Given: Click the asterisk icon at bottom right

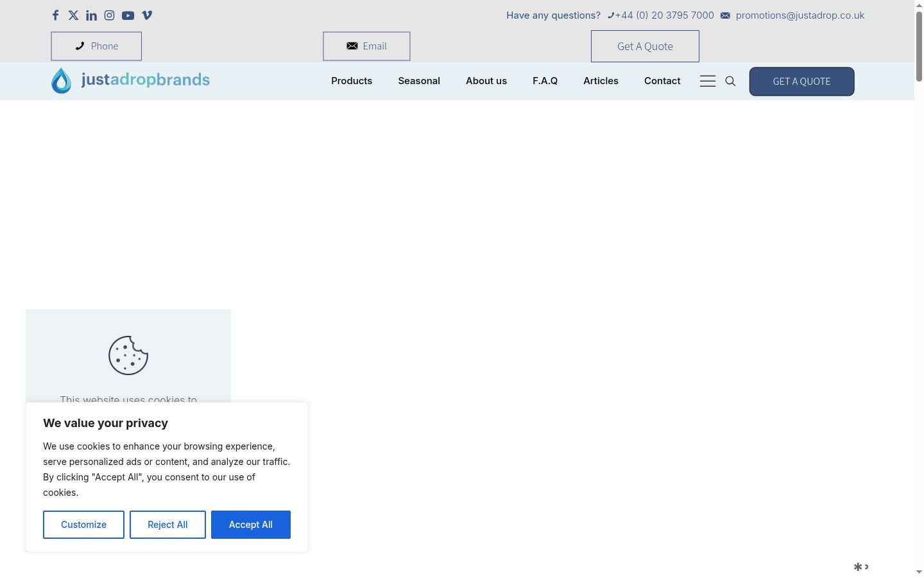Looking at the screenshot, I should coord(858,566).
